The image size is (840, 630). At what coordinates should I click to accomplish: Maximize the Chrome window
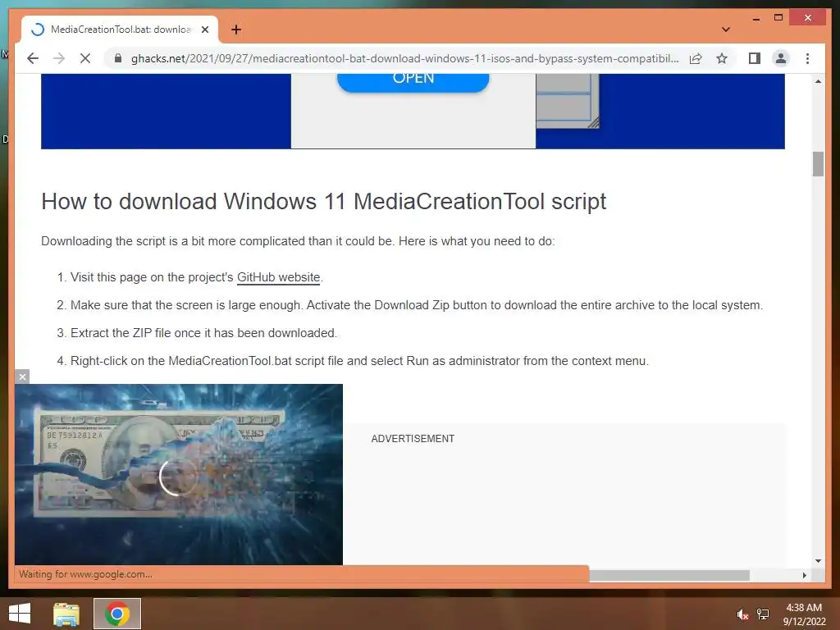778,18
